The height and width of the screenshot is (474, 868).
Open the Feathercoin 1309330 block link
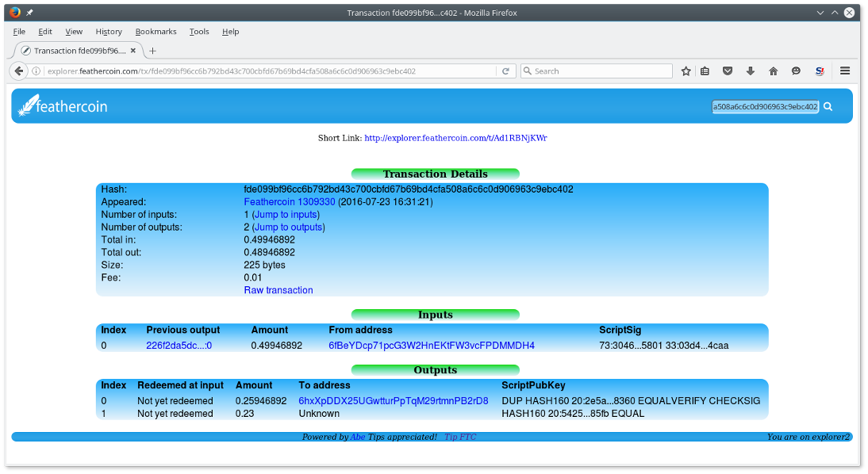[290, 202]
